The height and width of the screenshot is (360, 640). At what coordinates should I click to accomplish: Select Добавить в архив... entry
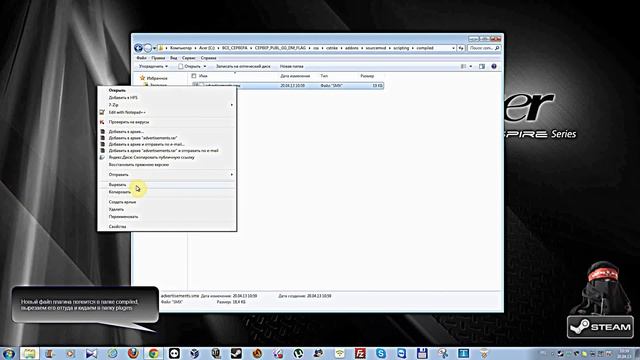[x=126, y=132]
